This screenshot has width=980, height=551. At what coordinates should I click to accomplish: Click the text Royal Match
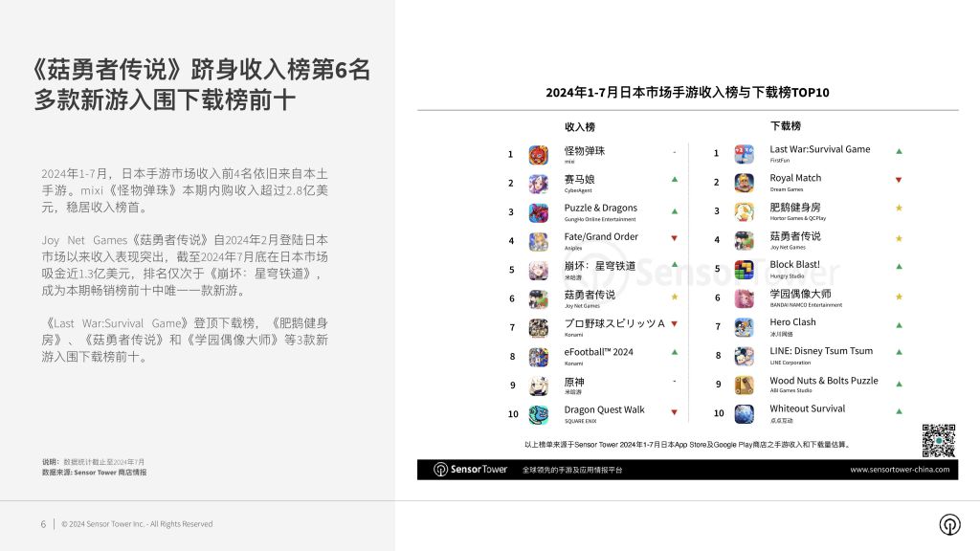pyautogui.click(x=795, y=178)
